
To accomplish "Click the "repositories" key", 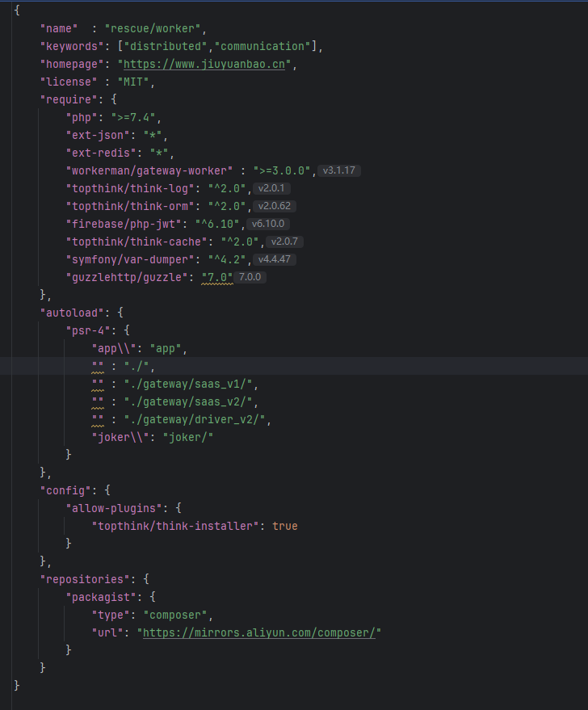I will [x=85, y=580].
